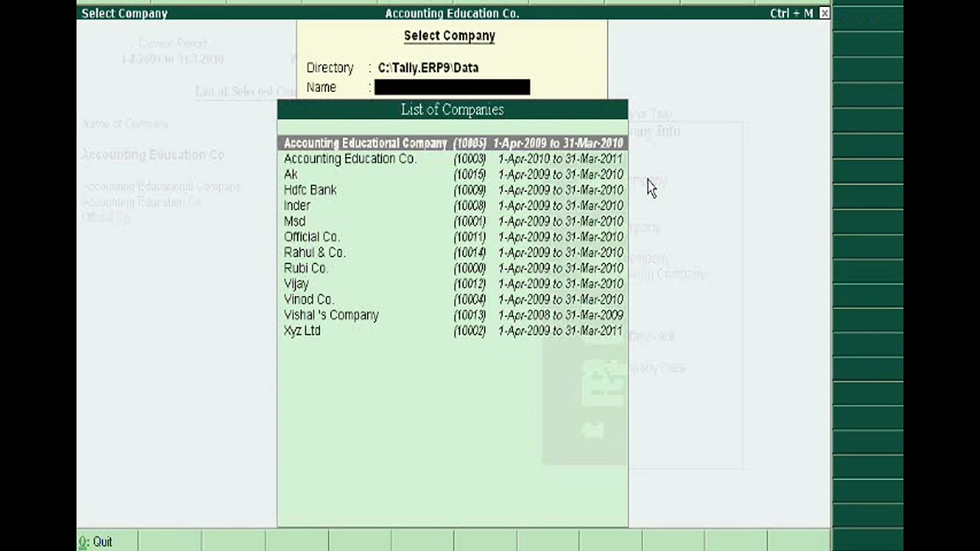Click the Name input field
The height and width of the screenshot is (551, 980).
point(452,87)
